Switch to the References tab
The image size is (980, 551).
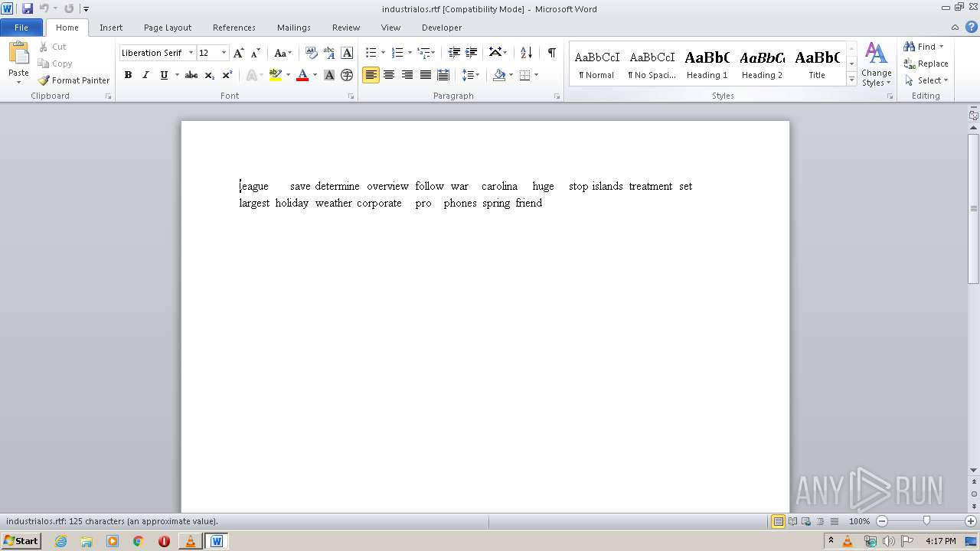pos(234,28)
